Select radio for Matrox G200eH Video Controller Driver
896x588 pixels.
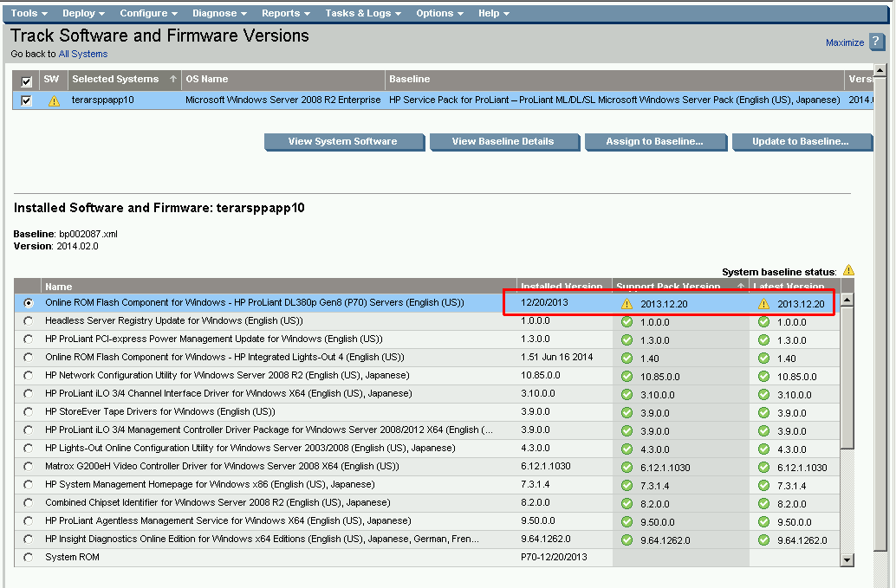click(x=28, y=467)
